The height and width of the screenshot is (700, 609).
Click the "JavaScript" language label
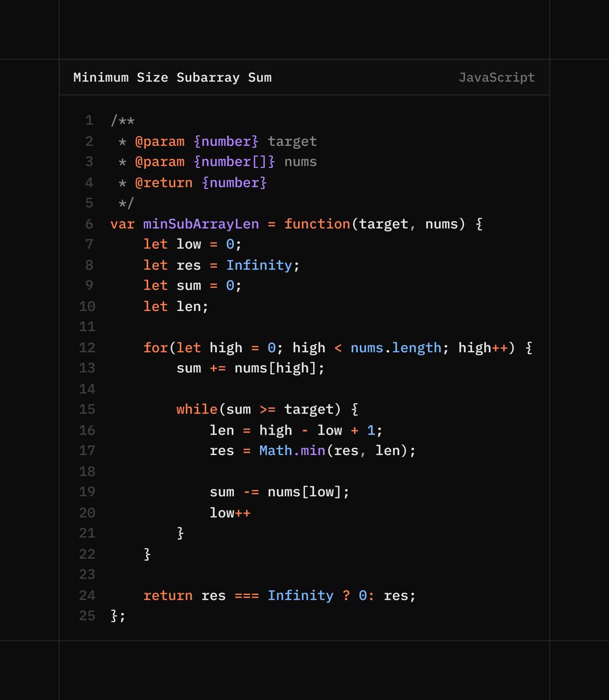click(x=496, y=78)
